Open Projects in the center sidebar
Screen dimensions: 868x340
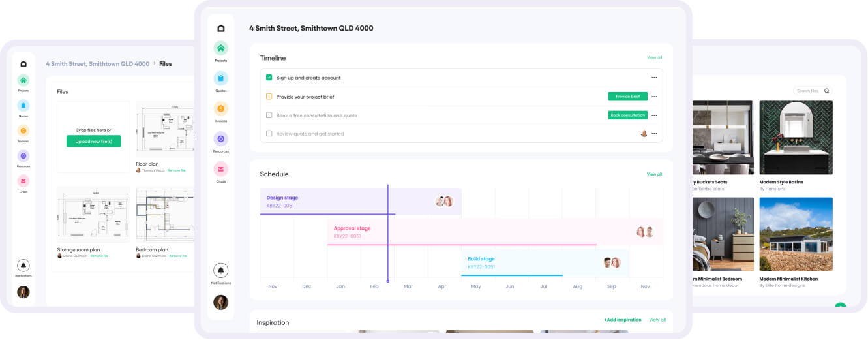tap(221, 48)
